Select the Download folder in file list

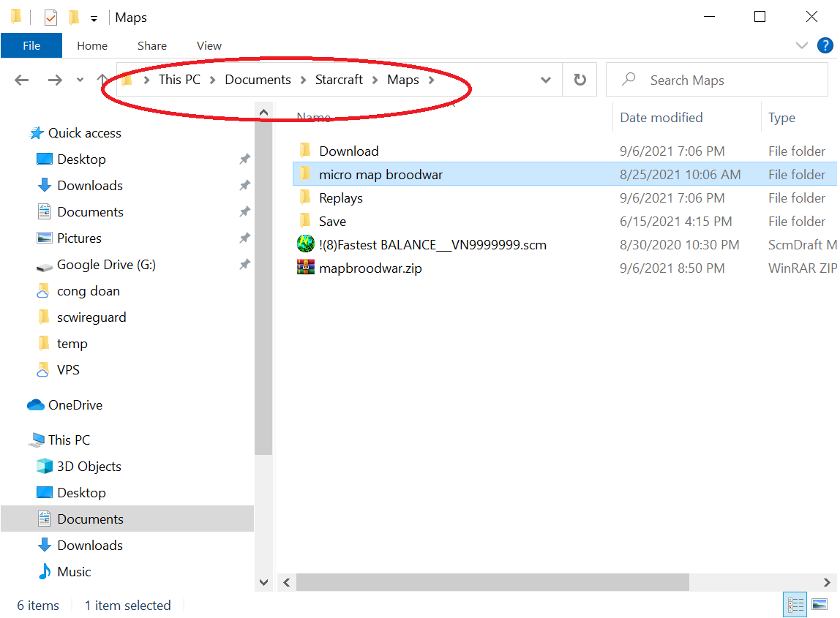[349, 151]
